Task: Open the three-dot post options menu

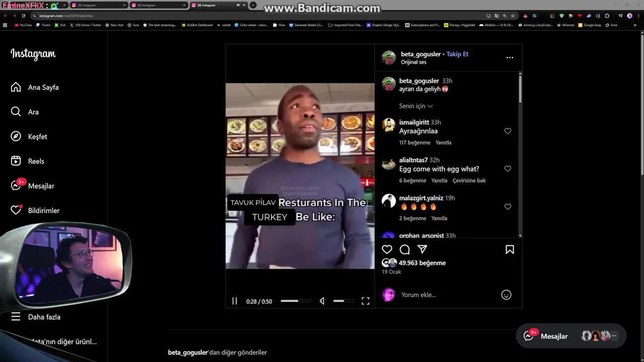Action: [x=510, y=57]
